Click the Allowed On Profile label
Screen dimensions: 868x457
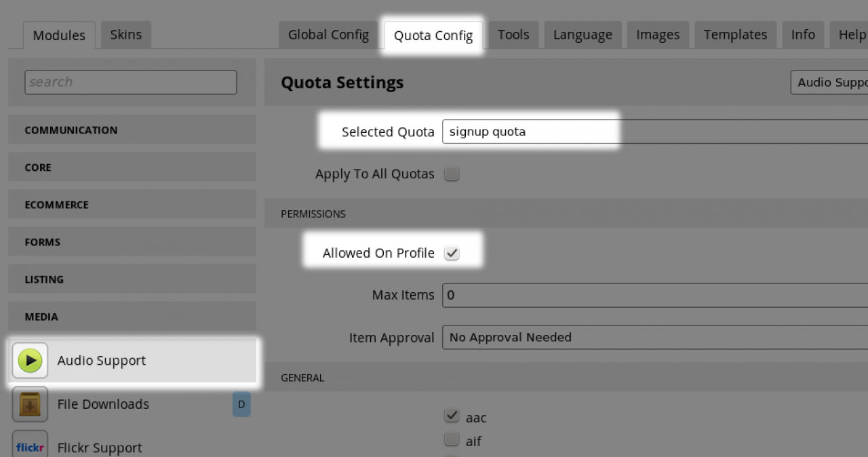pyautogui.click(x=378, y=253)
